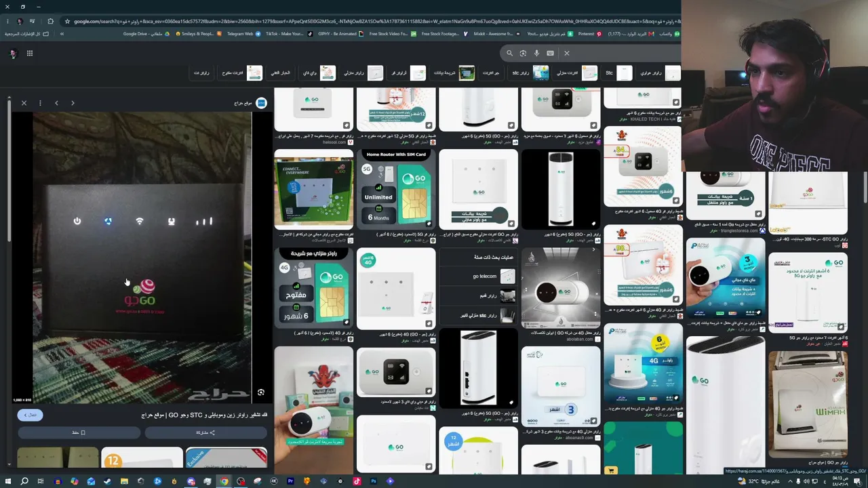Viewport: 868px width, 488px height.
Task: Open the on-screen keyboard input tool
Action: pyautogui.click(x=550, y=53)
